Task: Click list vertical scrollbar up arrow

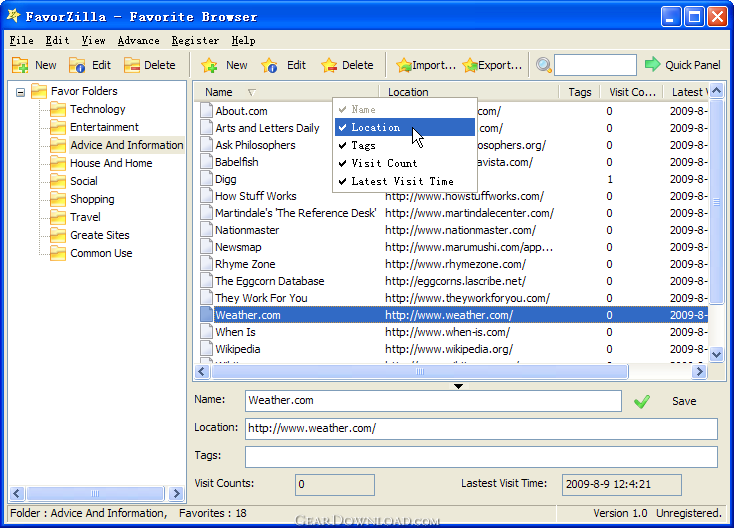Action: 716,90
